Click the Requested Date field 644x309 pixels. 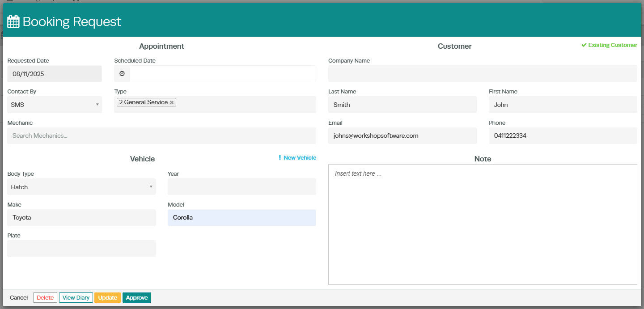click(55, 74)
